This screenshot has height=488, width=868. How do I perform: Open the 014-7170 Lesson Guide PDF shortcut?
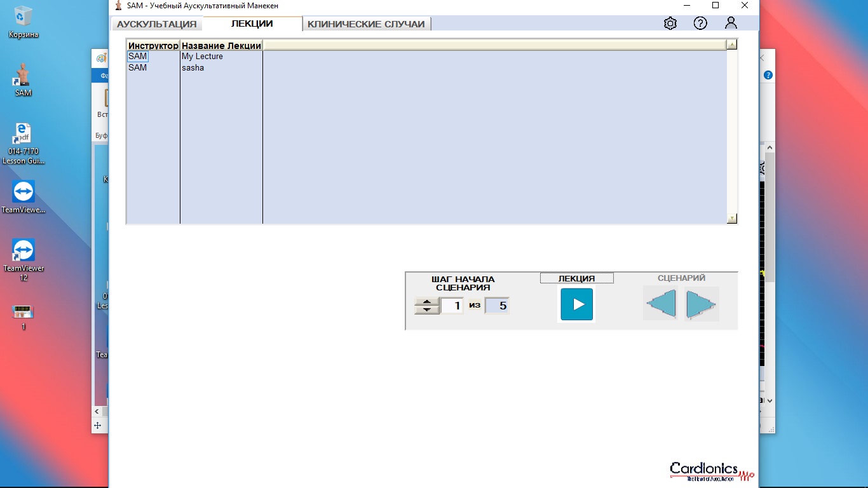coord(23,144)
